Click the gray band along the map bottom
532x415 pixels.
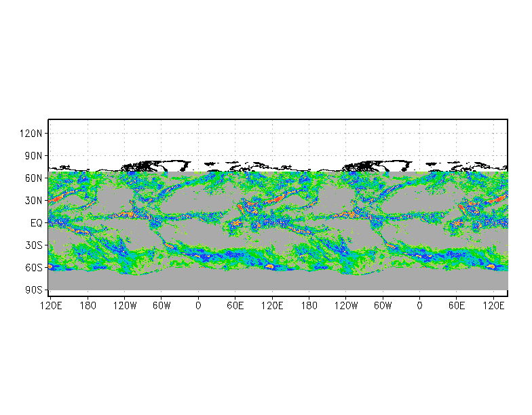click(x=271, y=281)
